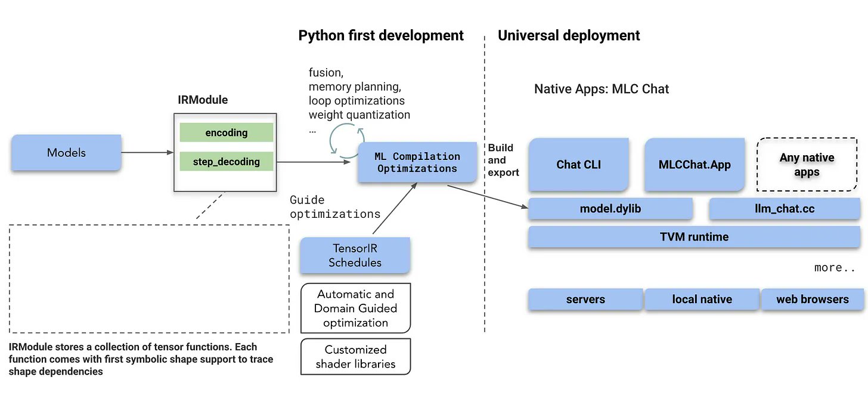
Task: Select the llm_chat.cc component
Action: tap(784, 208)
